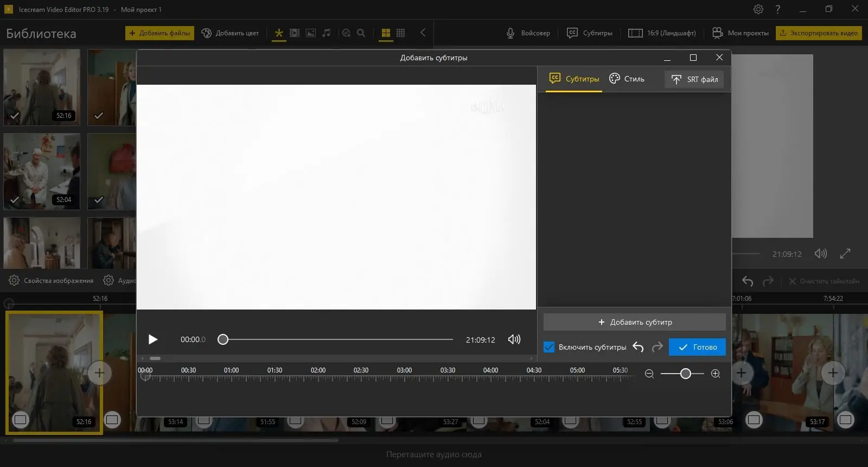Select library thumbnail with 52:16 duration
The height and width of the screenshot is (467, 868).
42,87
